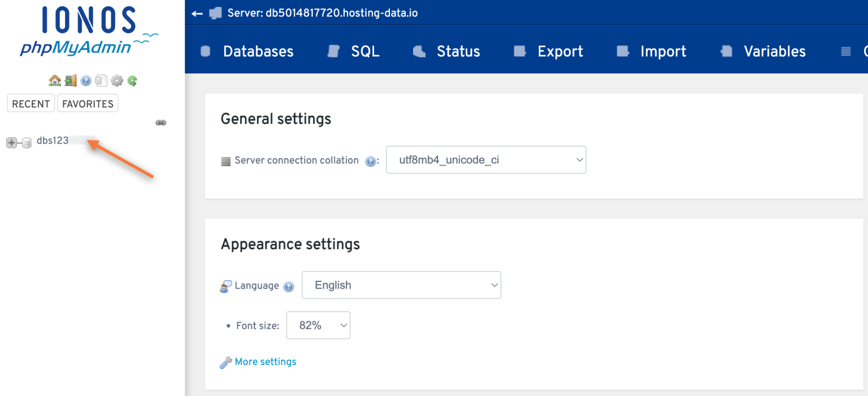Click the server icon in the title bar

click(215, 12)
